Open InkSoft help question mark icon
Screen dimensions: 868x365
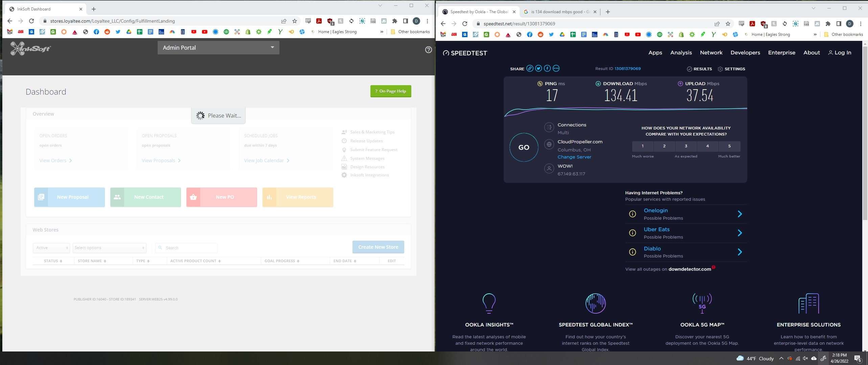(x=428, y=50)
